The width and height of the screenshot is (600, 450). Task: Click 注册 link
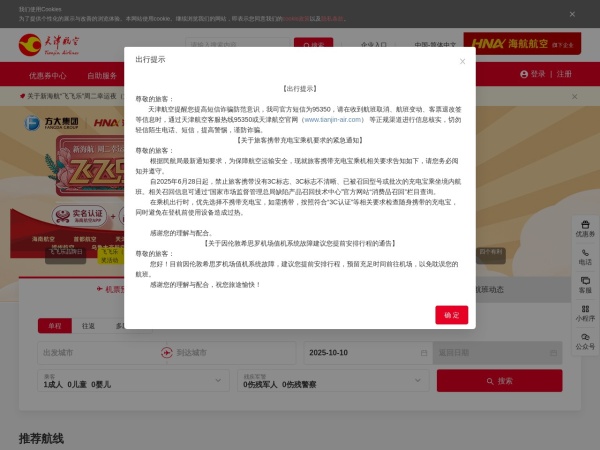564,74
